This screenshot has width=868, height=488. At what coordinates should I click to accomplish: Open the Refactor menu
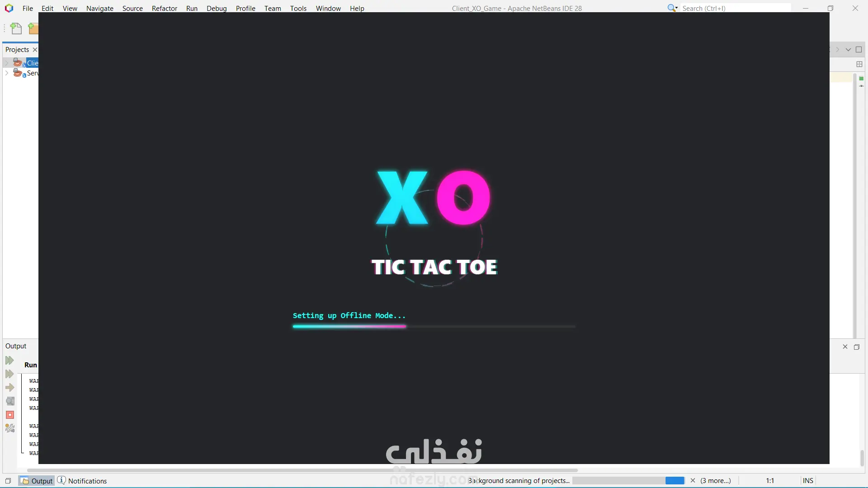[x=164, y=8]
